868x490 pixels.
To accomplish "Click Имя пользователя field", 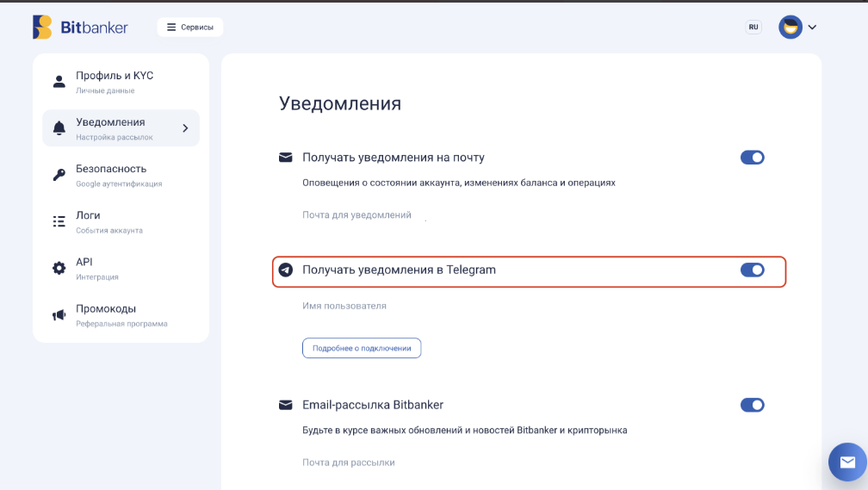I will point(344,306).
